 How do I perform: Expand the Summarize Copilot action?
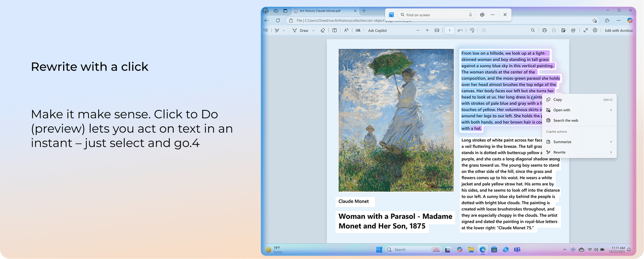click(x=579, y=142)
